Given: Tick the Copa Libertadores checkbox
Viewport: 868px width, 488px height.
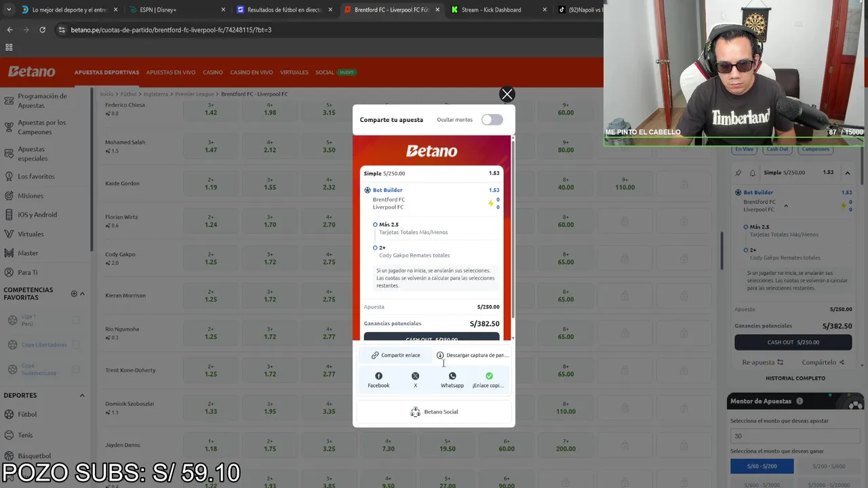Looking at the screenshot, I should point(76,345).
